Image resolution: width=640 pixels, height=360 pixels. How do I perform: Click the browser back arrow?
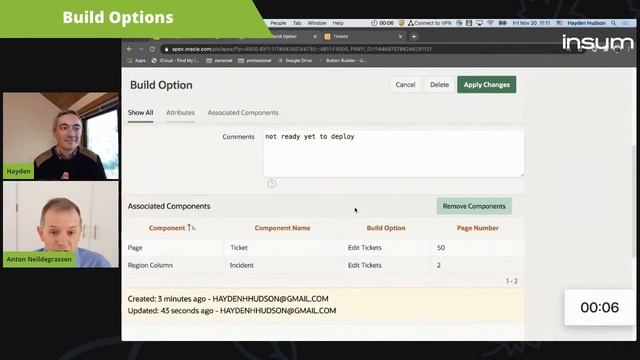point(129,49)
